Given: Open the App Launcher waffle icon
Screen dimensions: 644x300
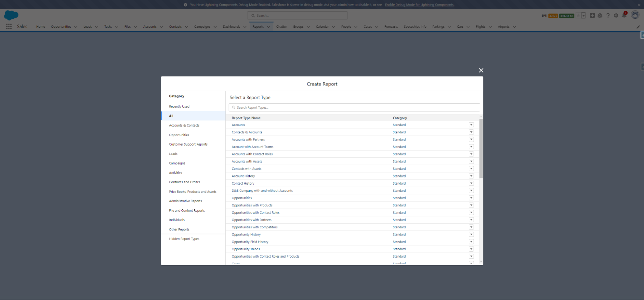Looking at the screenshot, I should point(9,26).
